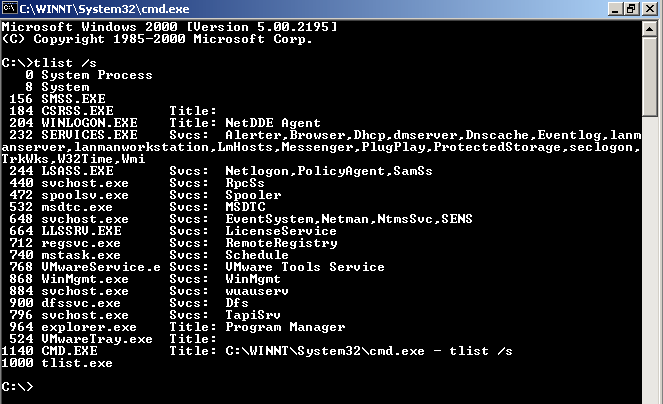
Task: Click the regsvc.exe process name
Action: click(x=81, y=243)
